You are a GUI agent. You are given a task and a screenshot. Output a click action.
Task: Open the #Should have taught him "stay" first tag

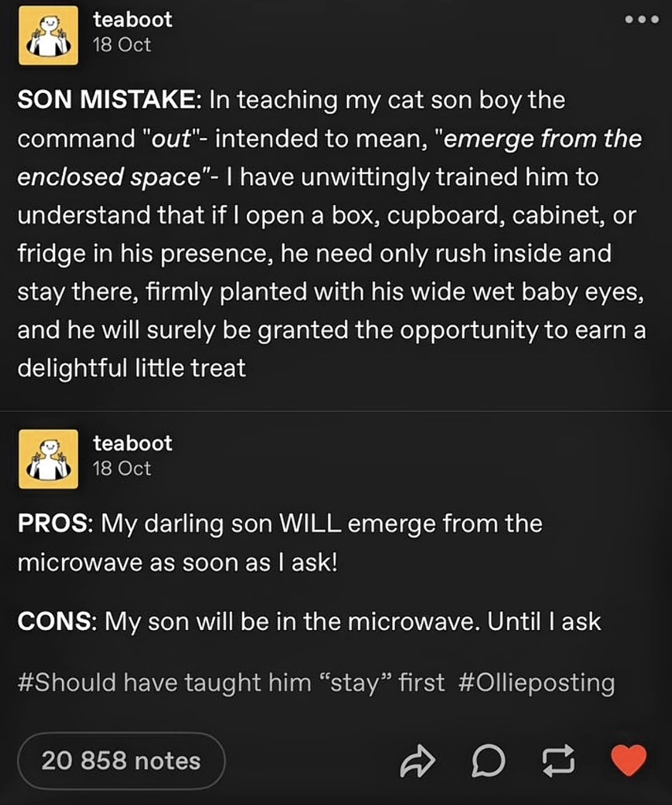click(x=231, y=682)
